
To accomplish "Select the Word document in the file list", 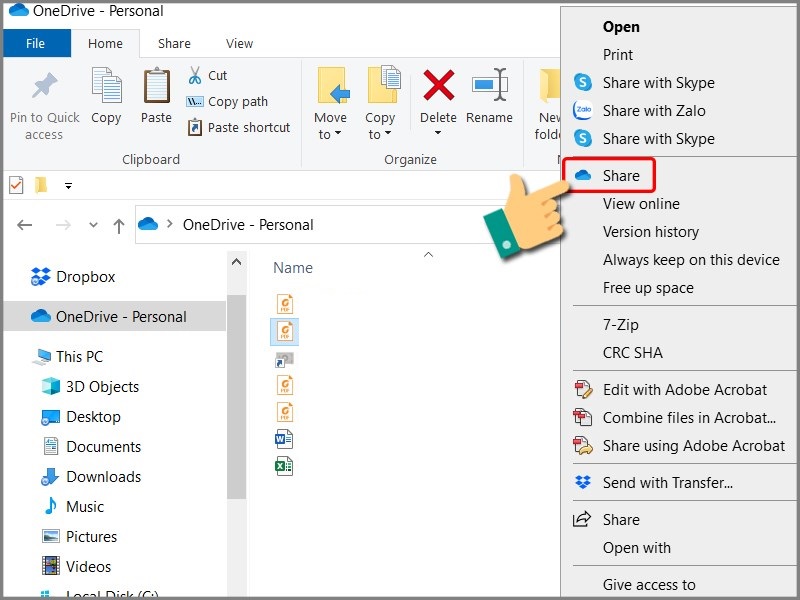I will coord(283,438).
